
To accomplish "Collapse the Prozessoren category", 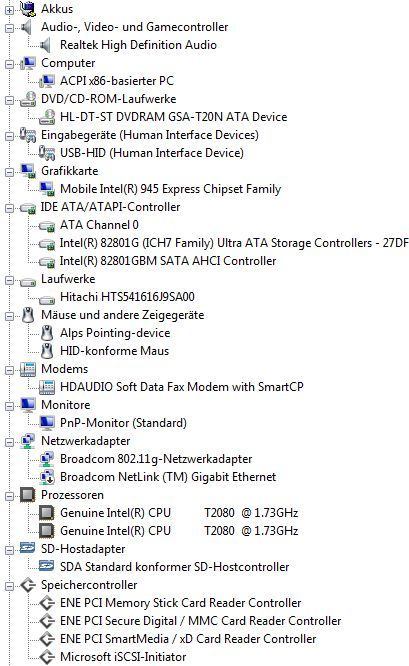I will point(9,497).
